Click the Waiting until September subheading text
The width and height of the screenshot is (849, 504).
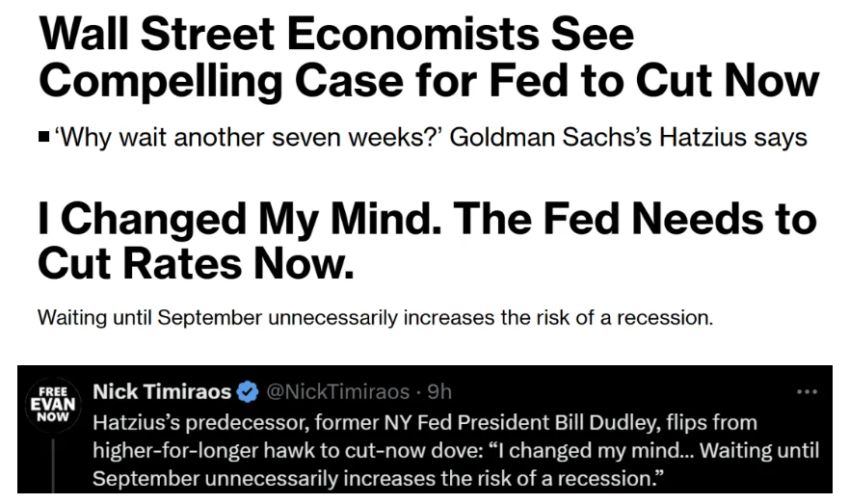pos(375,317)
